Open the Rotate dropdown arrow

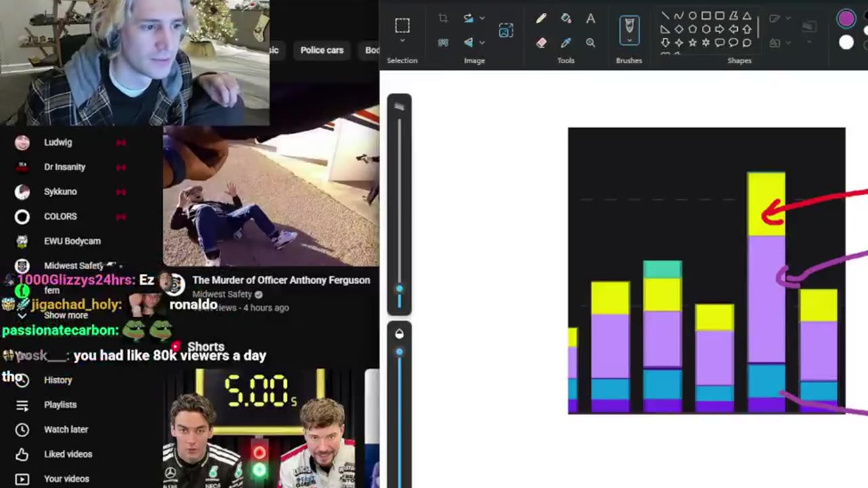click(x=482, y=18)
